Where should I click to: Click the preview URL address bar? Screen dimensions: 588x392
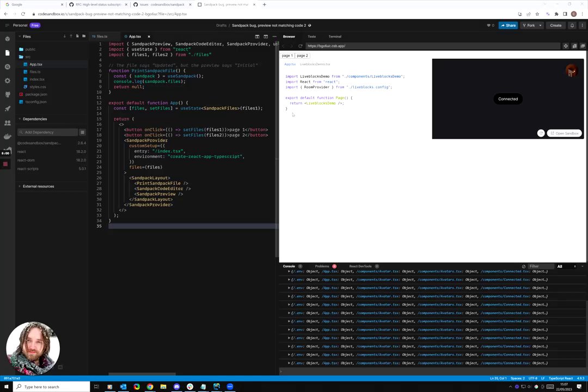tap(433, 46)
